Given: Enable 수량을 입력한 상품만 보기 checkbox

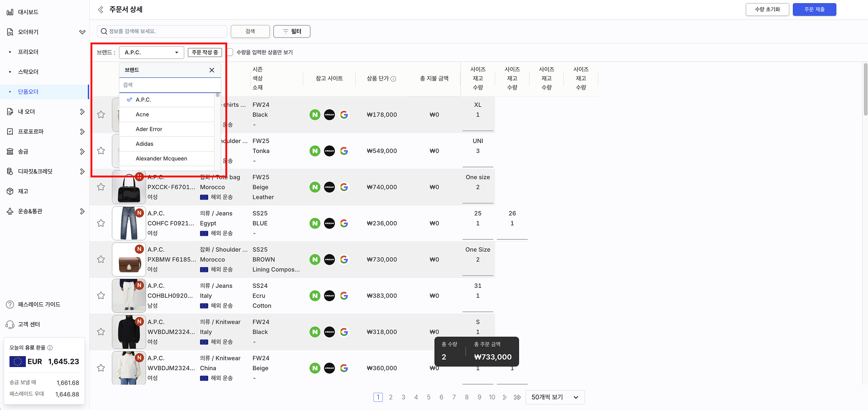Looking at the screenshot, I should click(x=230, y=52).
